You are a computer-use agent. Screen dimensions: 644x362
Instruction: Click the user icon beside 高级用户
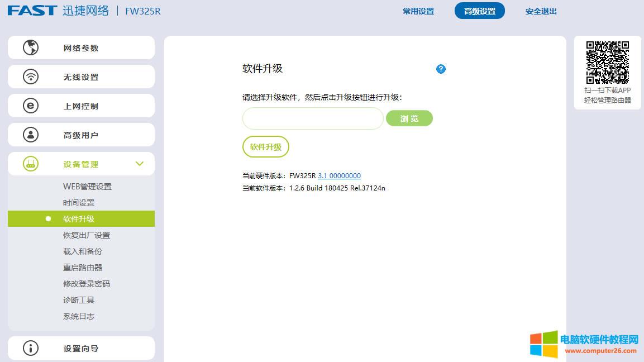[31, 135]
